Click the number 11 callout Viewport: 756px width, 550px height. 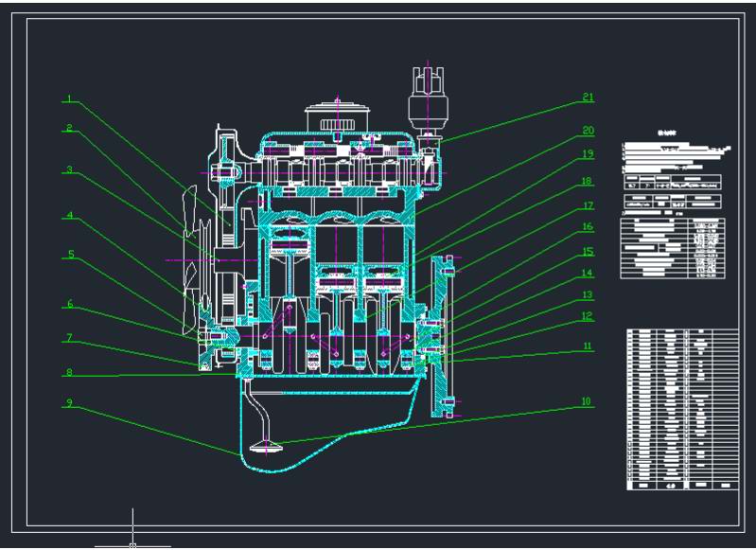point(588,346)
